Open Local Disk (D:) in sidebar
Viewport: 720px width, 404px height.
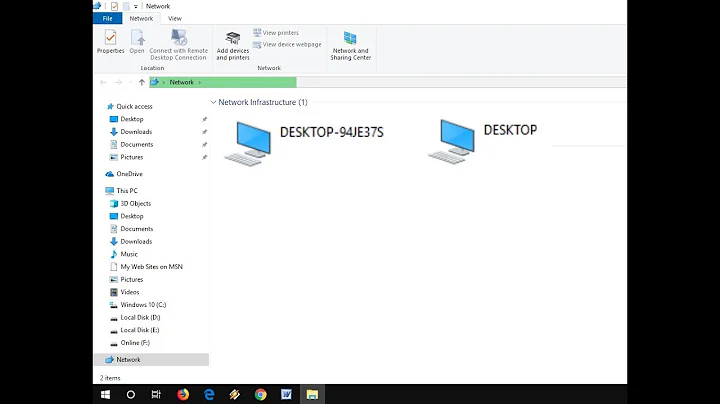[x=139, y=317]
